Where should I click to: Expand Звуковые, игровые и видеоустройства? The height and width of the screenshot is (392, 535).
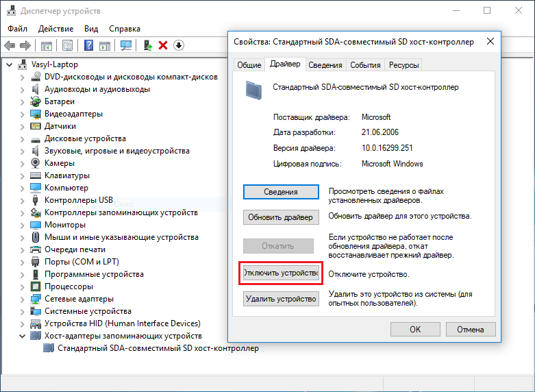[22, 151]
